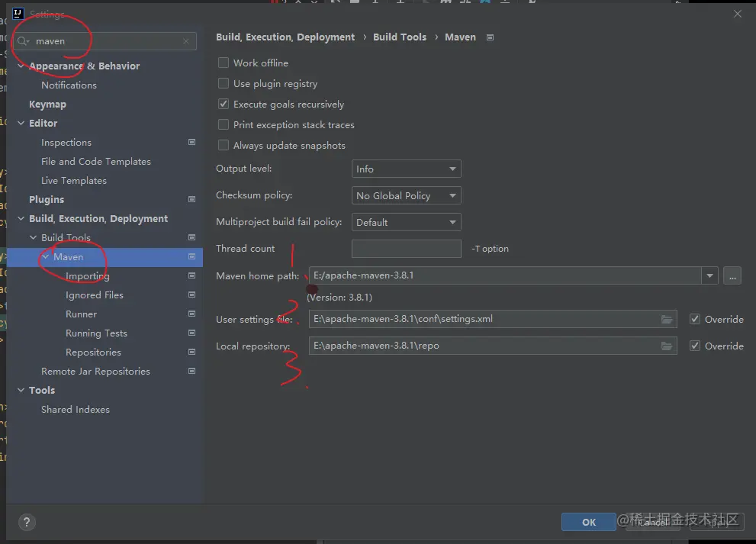This screenshot has height=544, width=756.
Task: Click the project-level icon beside Maven breadcrumb
Action: pos(490,37)
